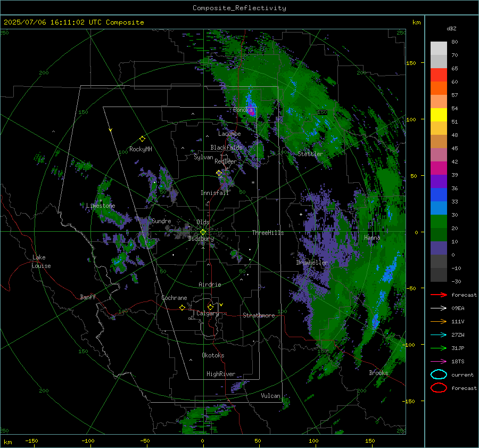479x448 pixels.
Task: Click the Drumheller town label
Action: click(312, 263)
